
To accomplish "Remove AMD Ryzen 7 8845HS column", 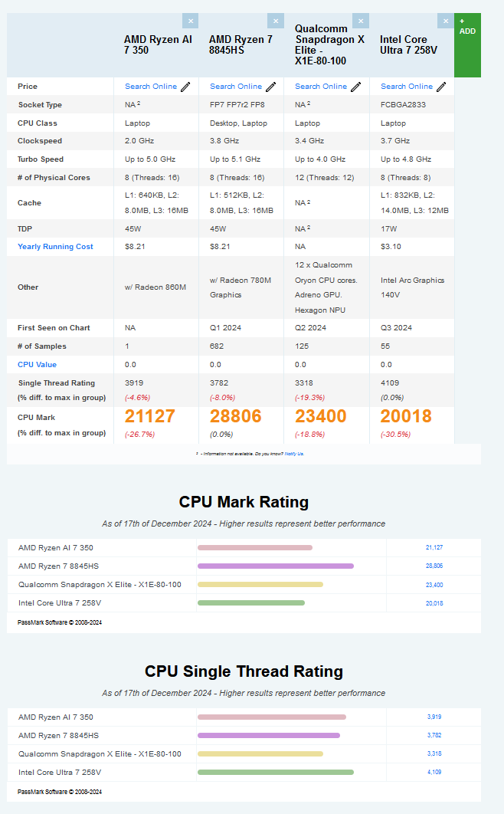I will 275,21.
